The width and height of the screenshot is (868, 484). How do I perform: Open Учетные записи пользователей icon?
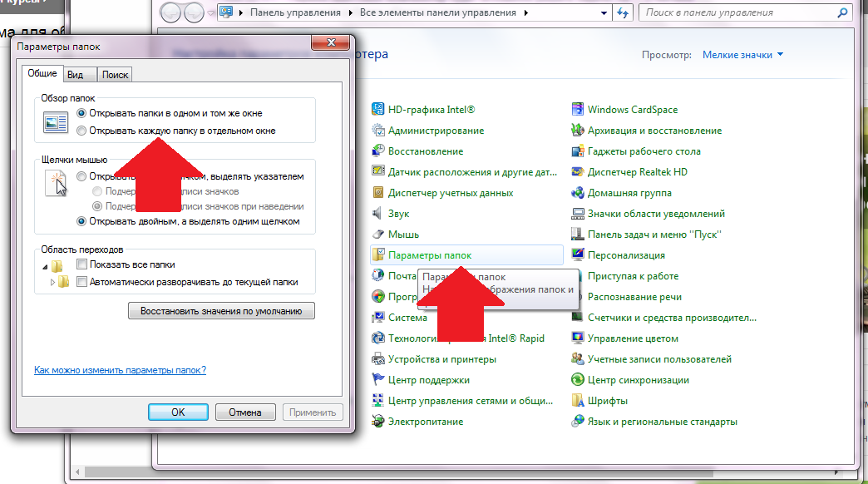point(577,359)
